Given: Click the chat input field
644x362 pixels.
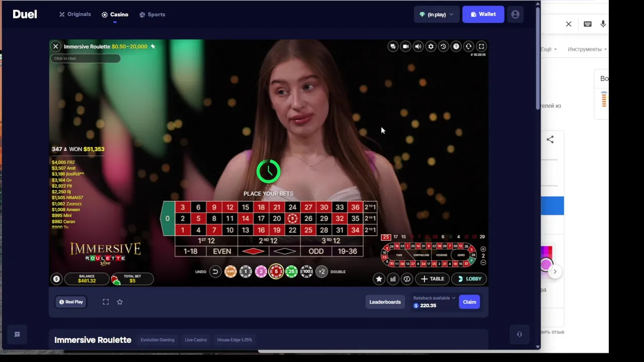Looking at the screenshot, I should pos(86,58).
